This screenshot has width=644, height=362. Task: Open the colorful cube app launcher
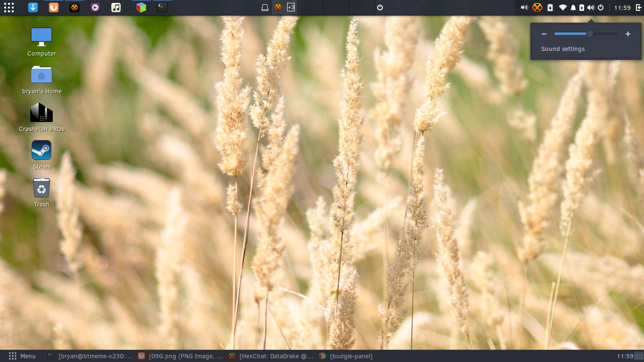coord(141,8)
